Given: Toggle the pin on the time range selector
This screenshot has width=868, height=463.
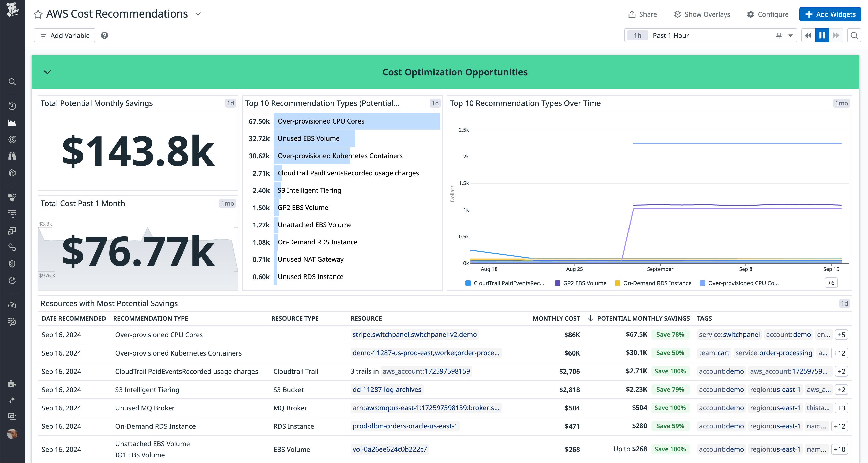Looking at the screenshot, I should [779, 35].
